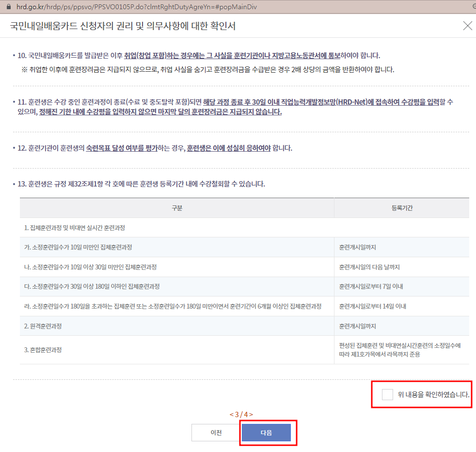The image size is (476, 452).
Task: Click the blue 다음 button
Action: pos(266,433)
